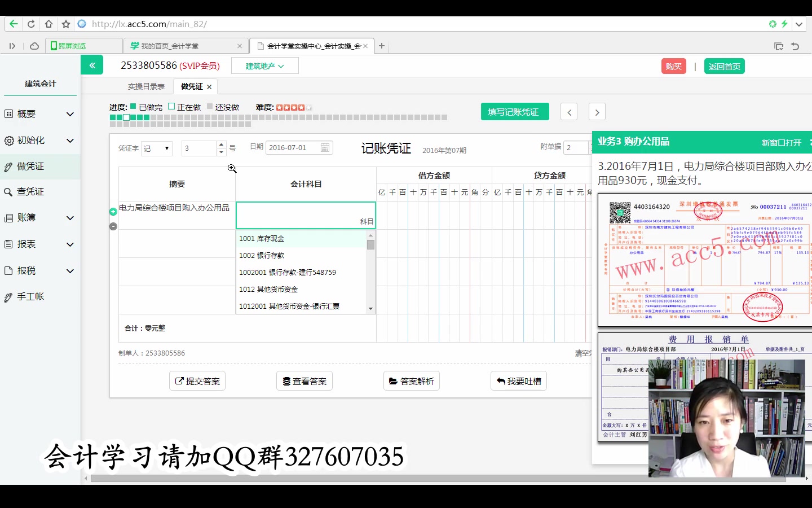Click the lightning speed-mode icon
This screenshot has width=812, height=508.
(x=784, y=24)
